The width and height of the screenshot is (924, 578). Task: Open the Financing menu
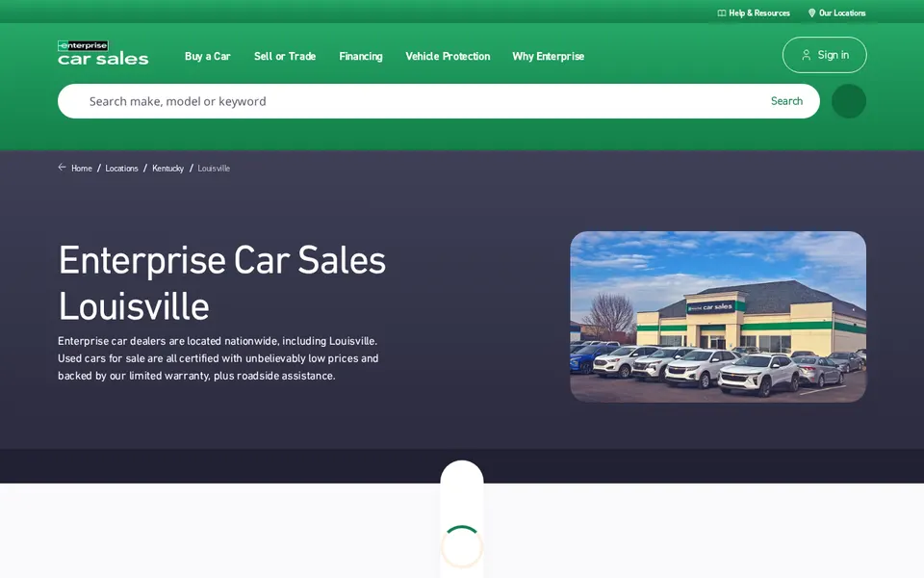point(361,56)
